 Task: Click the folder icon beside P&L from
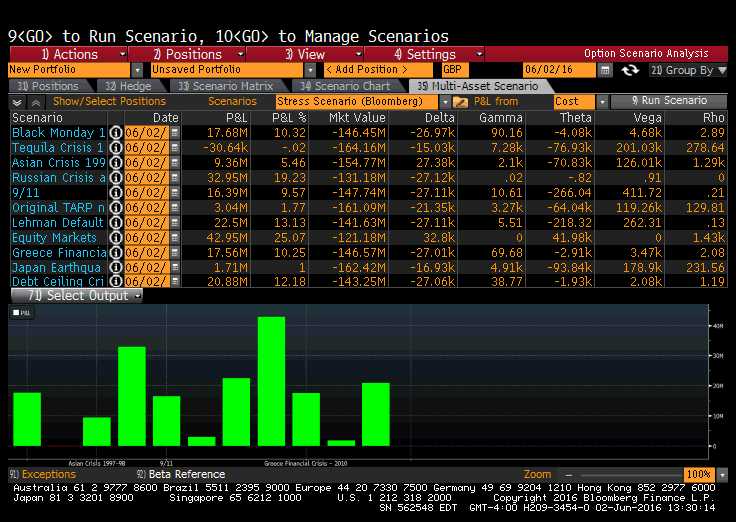pos(460,102)
